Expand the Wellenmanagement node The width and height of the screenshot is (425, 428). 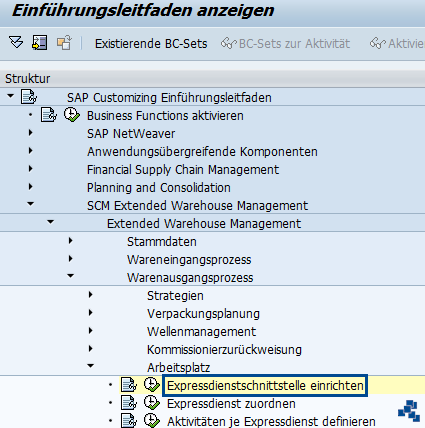(x=91, y=331)
